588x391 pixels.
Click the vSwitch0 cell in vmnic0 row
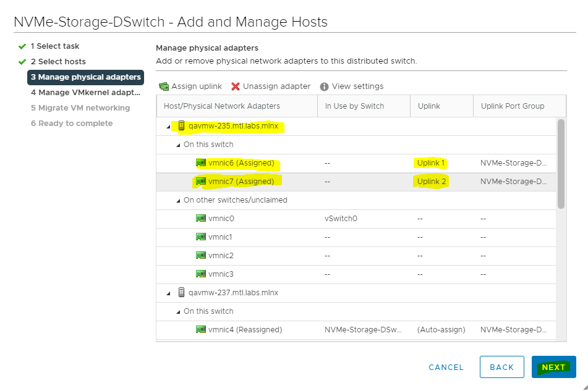pos(341,218)
